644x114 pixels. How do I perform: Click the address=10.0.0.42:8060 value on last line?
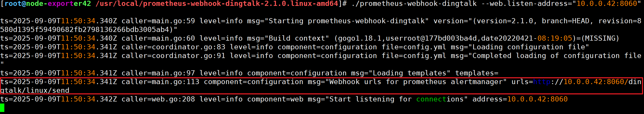(x=520, y=99)
